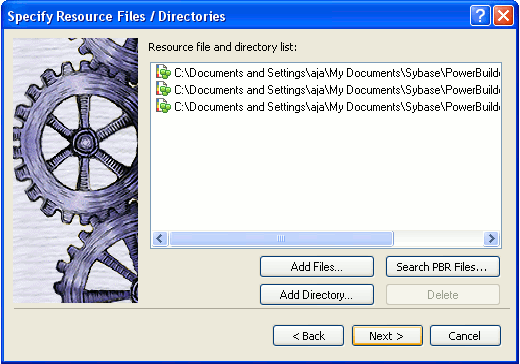520x364 pixels.
Task: Click the Add Directory button
Action: coord(317,295)
